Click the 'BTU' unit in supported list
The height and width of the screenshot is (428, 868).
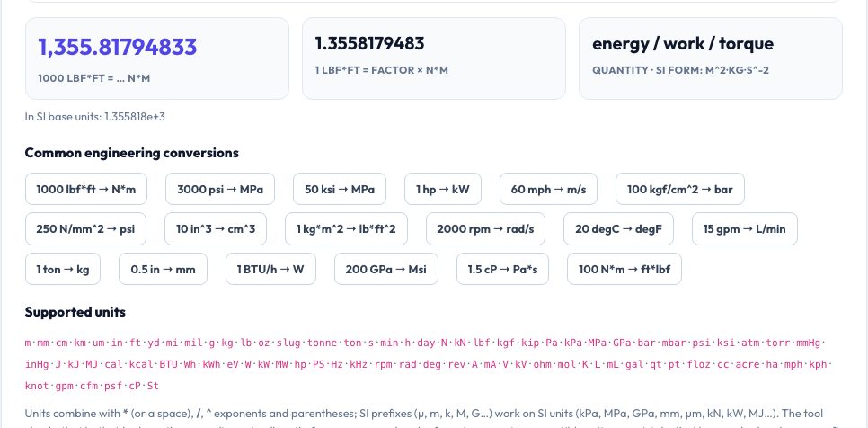point(168,364)
